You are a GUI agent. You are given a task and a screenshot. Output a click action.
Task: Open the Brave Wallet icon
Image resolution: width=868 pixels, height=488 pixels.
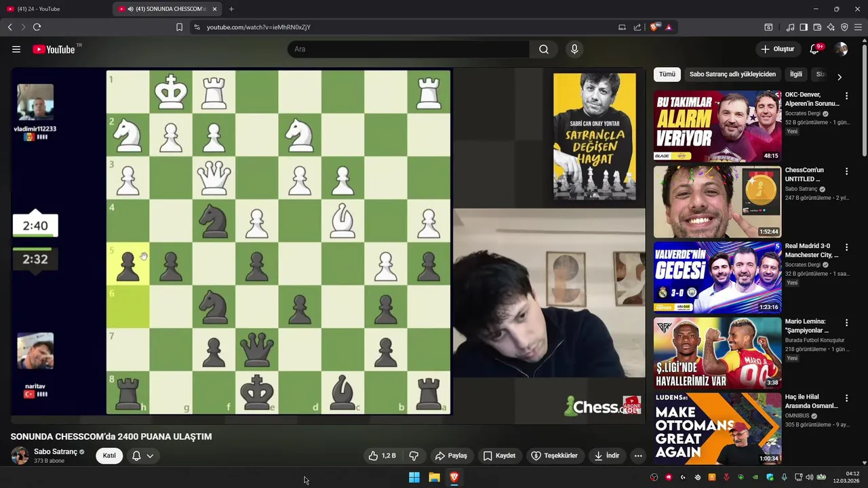(x=817, y=27)
